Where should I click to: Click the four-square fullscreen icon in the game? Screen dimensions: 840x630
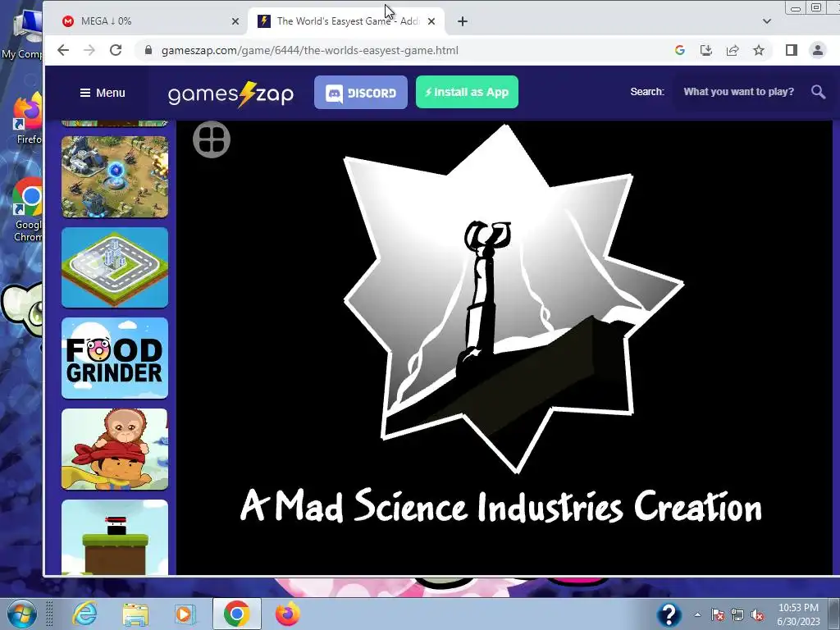[x=212, y=139]
